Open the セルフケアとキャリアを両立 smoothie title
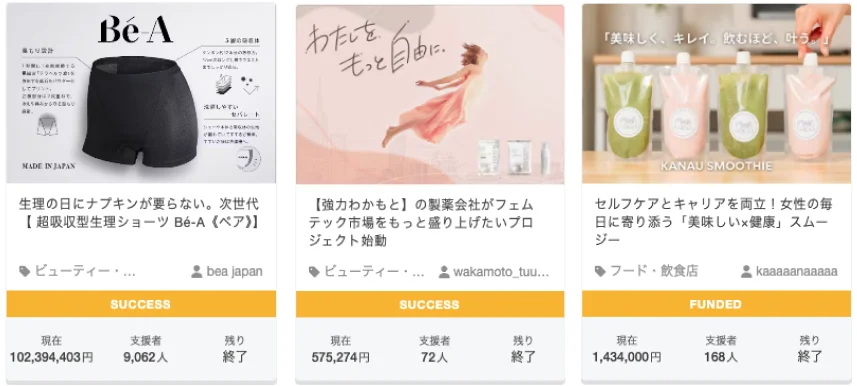 tap(713, 223)
